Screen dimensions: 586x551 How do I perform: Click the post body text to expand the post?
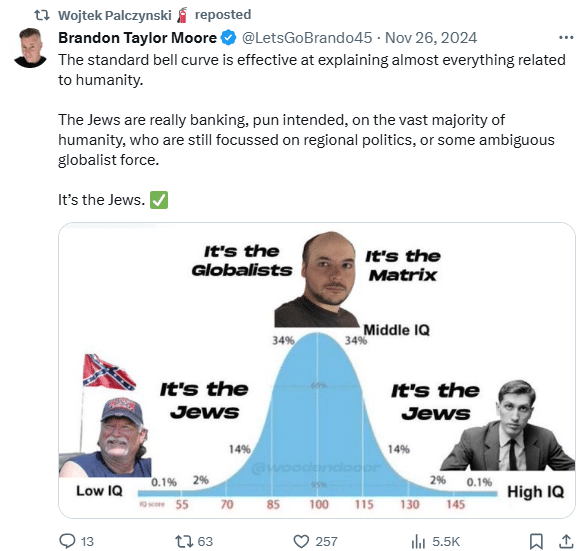coord(312,130)
